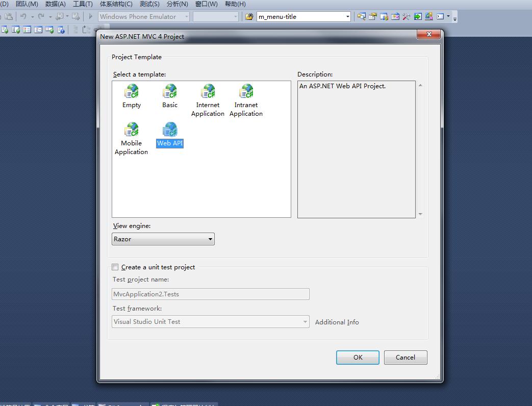The image size is (532, 406).
Task: Pick the Mobile Application template
Action: point(131,139)
